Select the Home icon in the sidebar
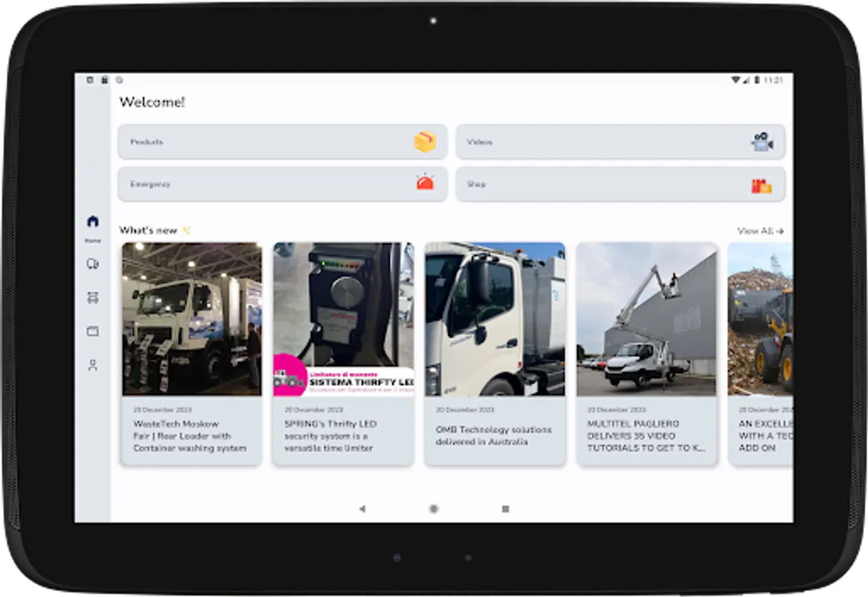This screenshot has width=868, height=597. (92, 222)
